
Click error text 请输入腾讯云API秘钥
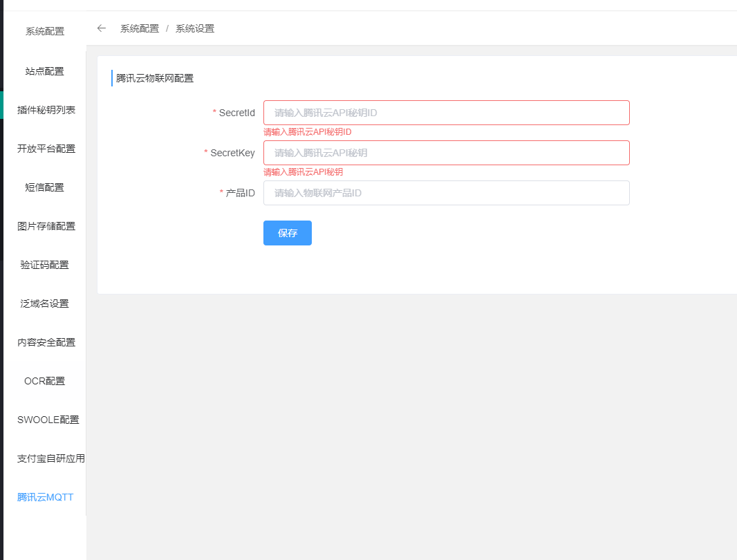pos(304,172)
